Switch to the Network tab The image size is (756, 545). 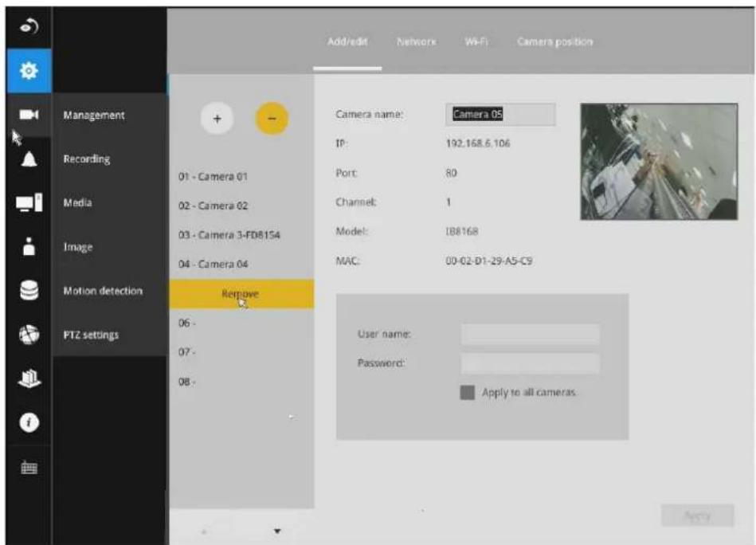(x=416, y=42)
